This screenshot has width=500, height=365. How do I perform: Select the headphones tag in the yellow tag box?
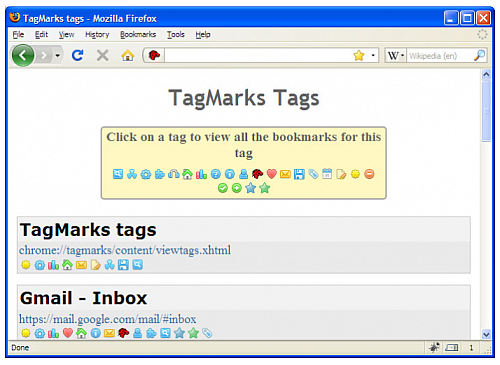174,174
